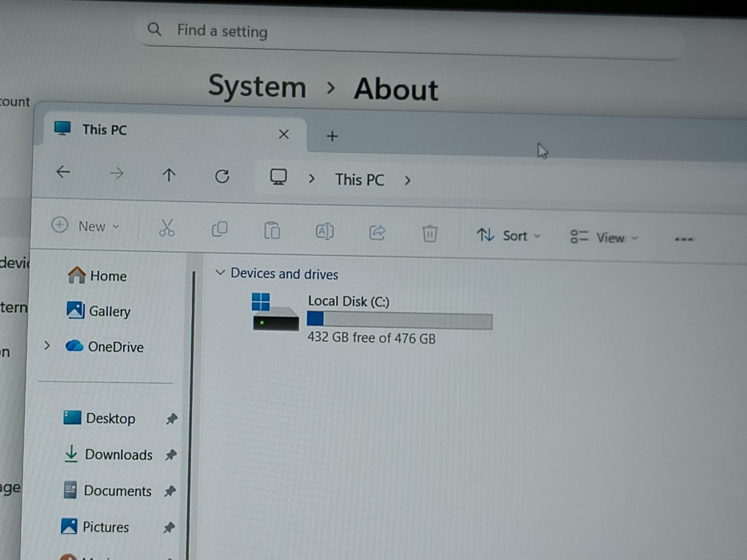747x560 pixels.
Task: Go up one folder level
Action: [169, 175]
